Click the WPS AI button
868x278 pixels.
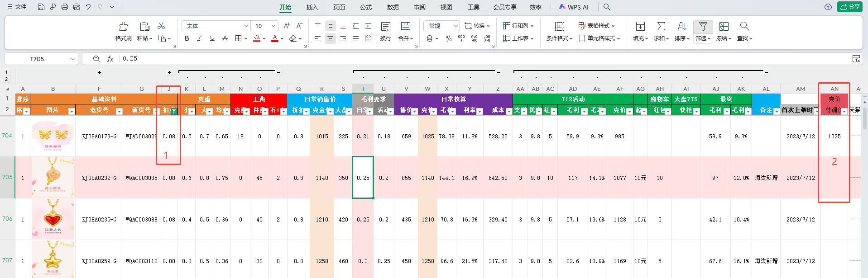click(x=573, y=7)
